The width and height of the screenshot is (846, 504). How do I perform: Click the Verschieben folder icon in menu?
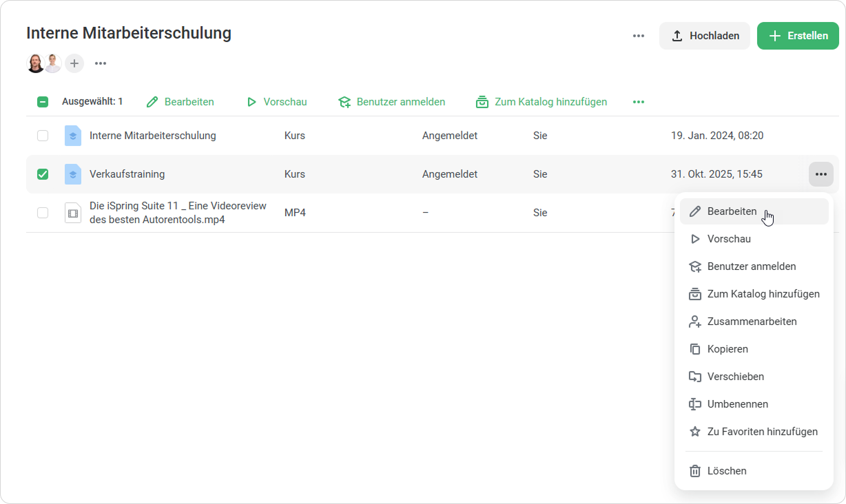click(x=695, y=377)
